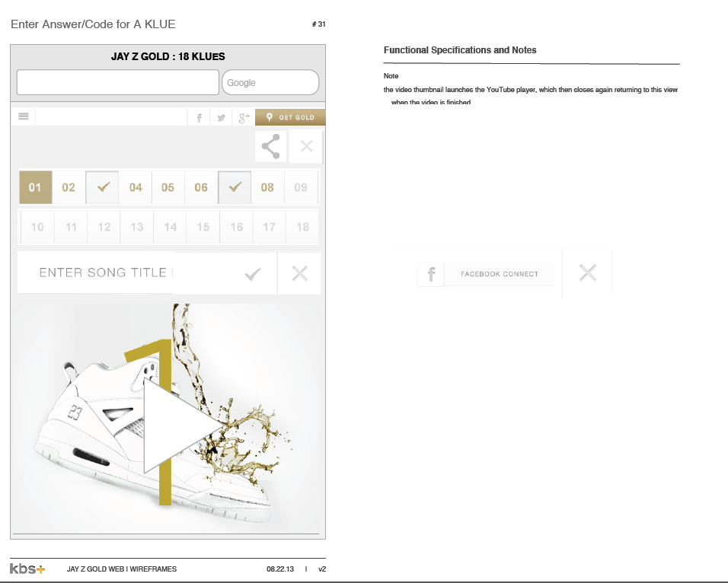Select locked klue 18
This screenshot has width=728, height=583.
(x=303, y=227)
